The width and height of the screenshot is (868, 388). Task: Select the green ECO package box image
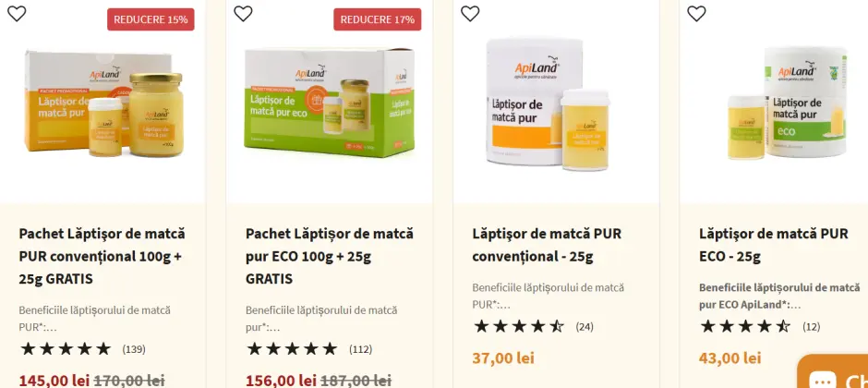pos(330,103)
